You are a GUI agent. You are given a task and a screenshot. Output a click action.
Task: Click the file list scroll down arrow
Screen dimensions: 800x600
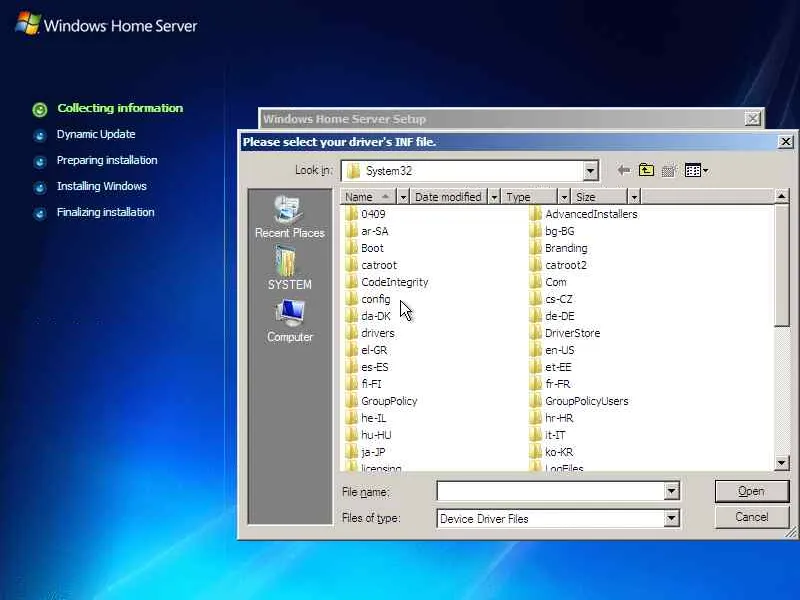pos(782,463)
